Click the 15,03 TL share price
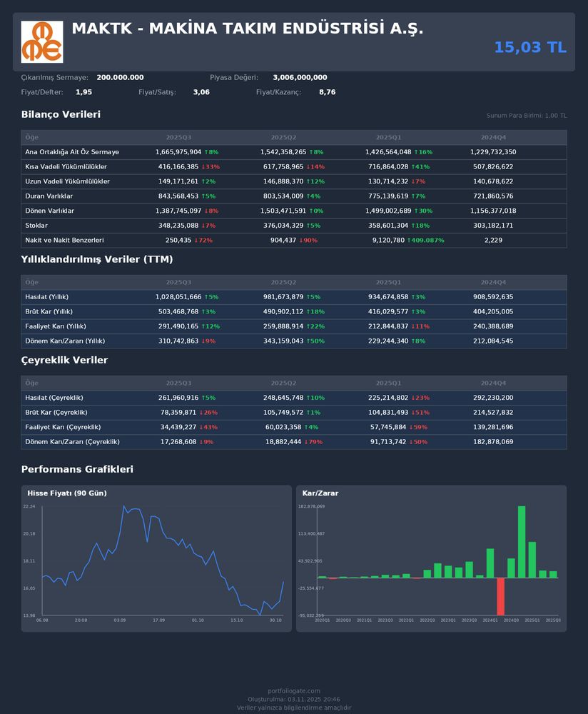 pos(530,47)
